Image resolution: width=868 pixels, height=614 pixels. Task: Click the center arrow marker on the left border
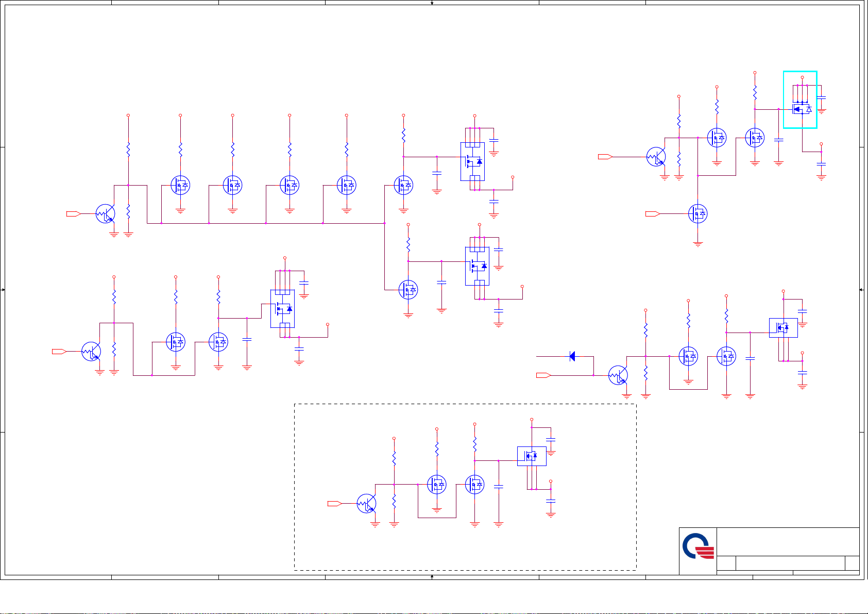pos(3,290)
